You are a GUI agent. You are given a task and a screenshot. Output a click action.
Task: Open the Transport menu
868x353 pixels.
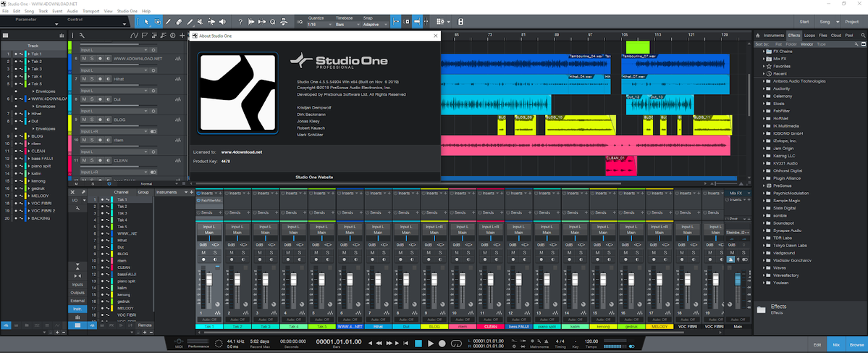(91, 11)
